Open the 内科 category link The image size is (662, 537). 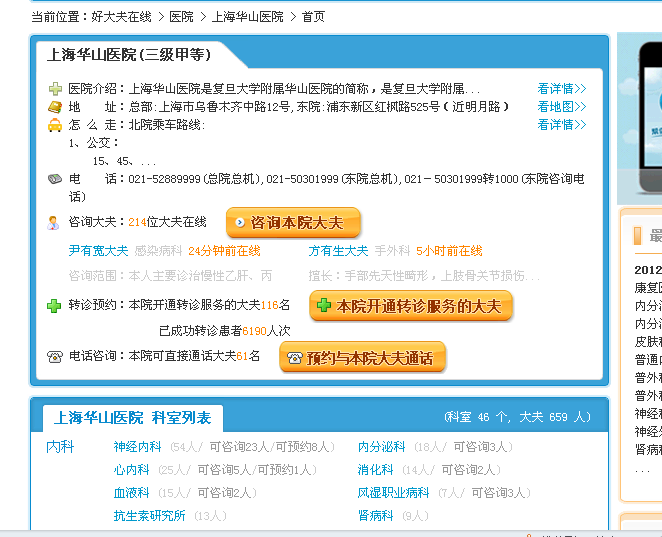(x=60, y=447)
